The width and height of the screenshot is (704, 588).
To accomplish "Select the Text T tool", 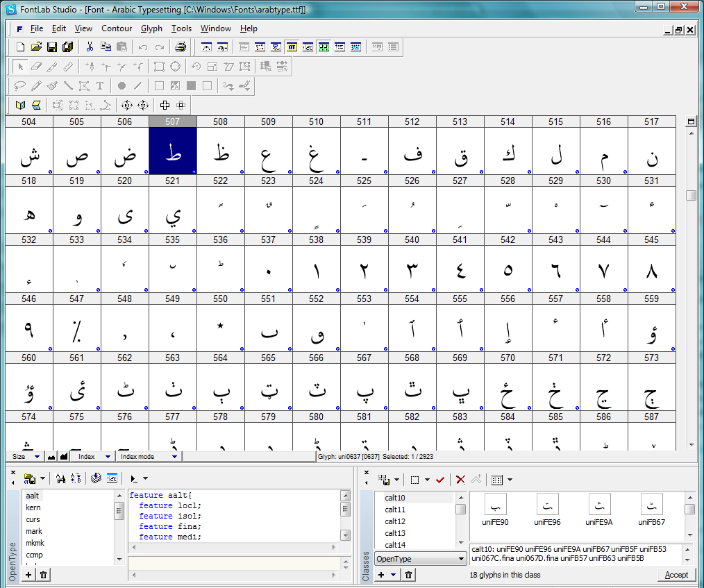I will pos(100,85).
